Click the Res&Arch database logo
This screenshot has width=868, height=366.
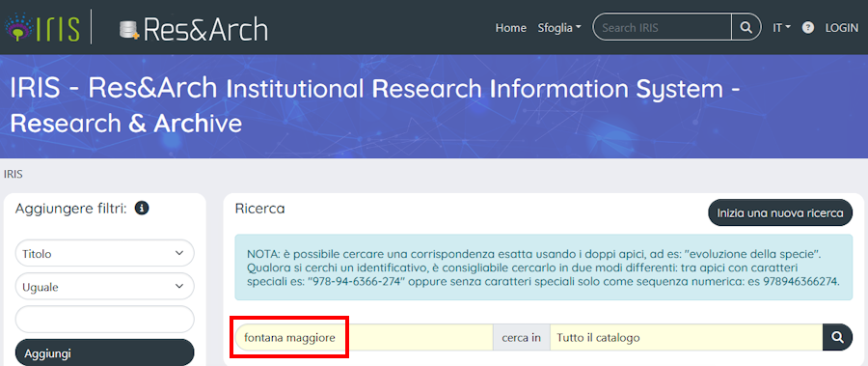[194, 29]
